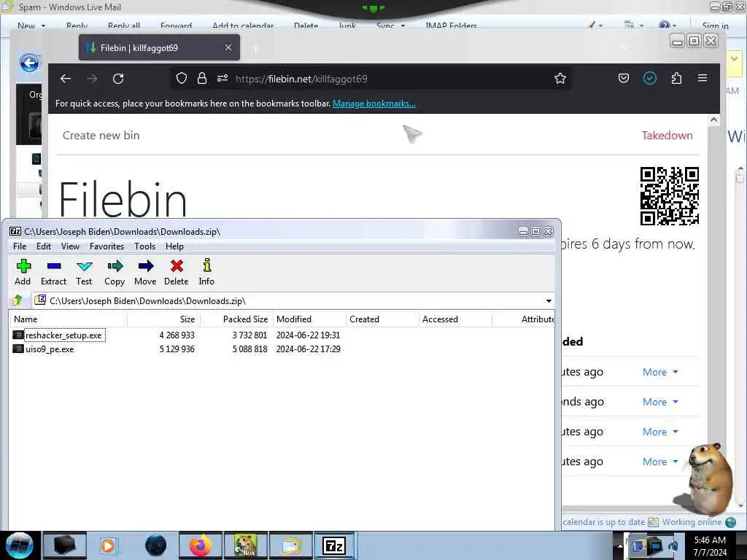The height and width of the screenshot is (560, 747).
Task: Click the Takedown link on Filebin
Action: tap(667, 135)
